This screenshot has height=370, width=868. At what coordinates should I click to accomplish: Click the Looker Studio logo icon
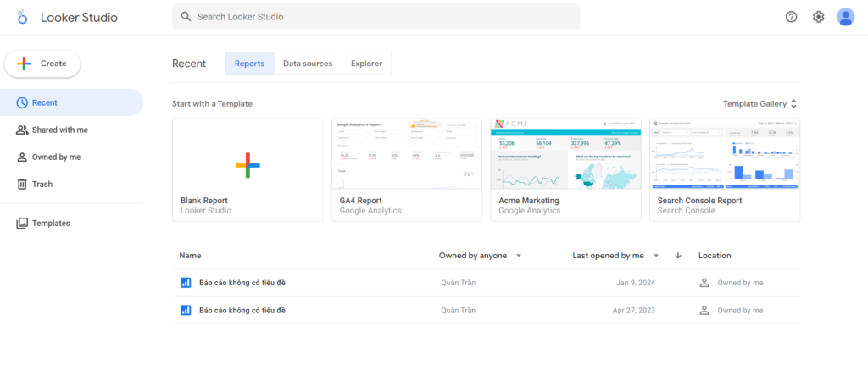click(x=23, y=17)
